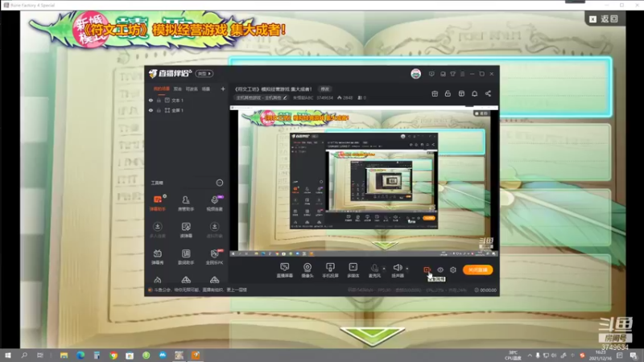
Task: Click the bottom announcement text in status bar
Action: tap(200, 290)
